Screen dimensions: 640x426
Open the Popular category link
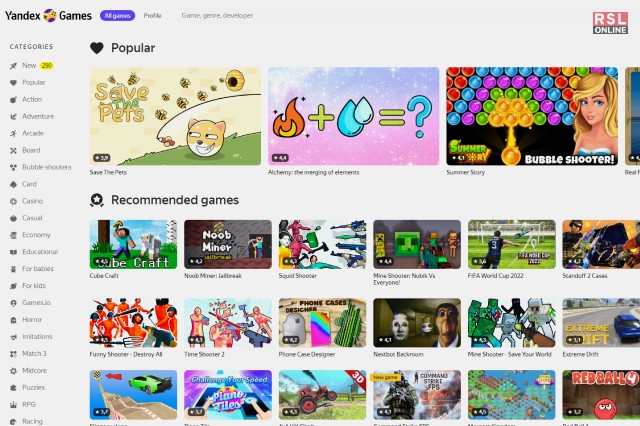tap(33, 82)
